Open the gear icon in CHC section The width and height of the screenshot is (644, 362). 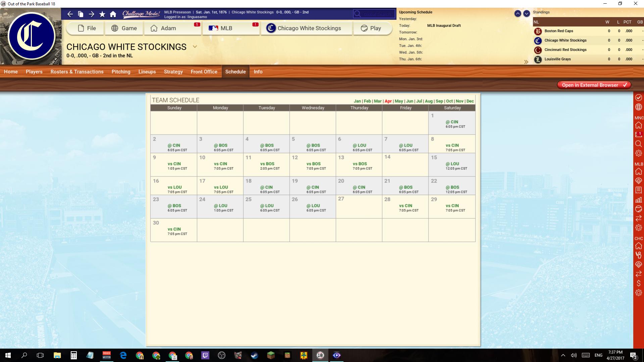coord(638,293)
